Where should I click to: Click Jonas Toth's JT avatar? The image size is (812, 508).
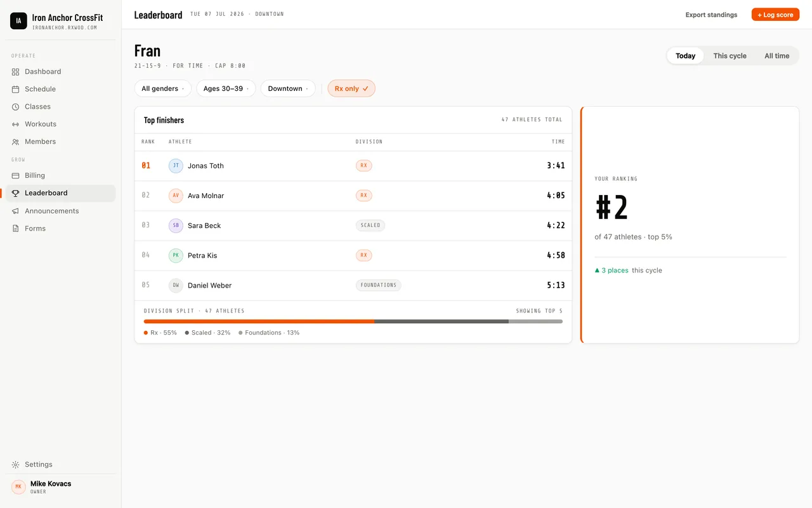(x=176, y=166)
